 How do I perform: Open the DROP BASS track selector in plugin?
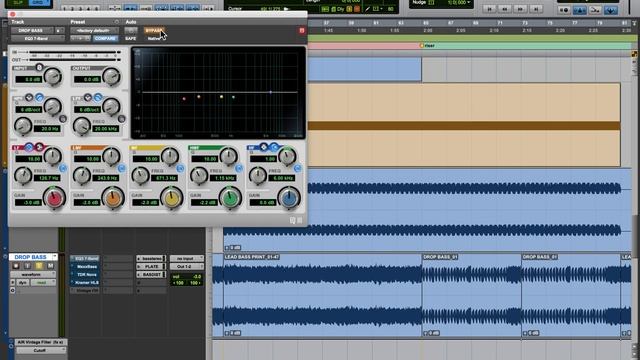31,31
